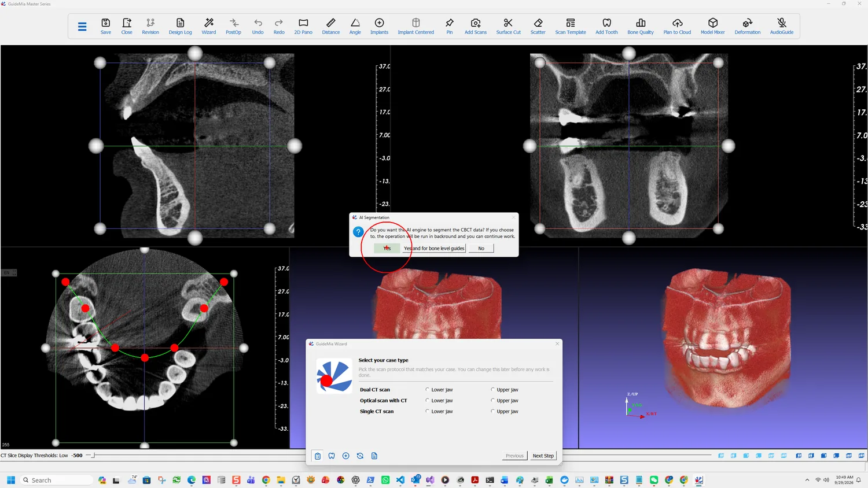Open the Scan Template tool
Viewport: 868px width, 488px height.
point(571,27)
